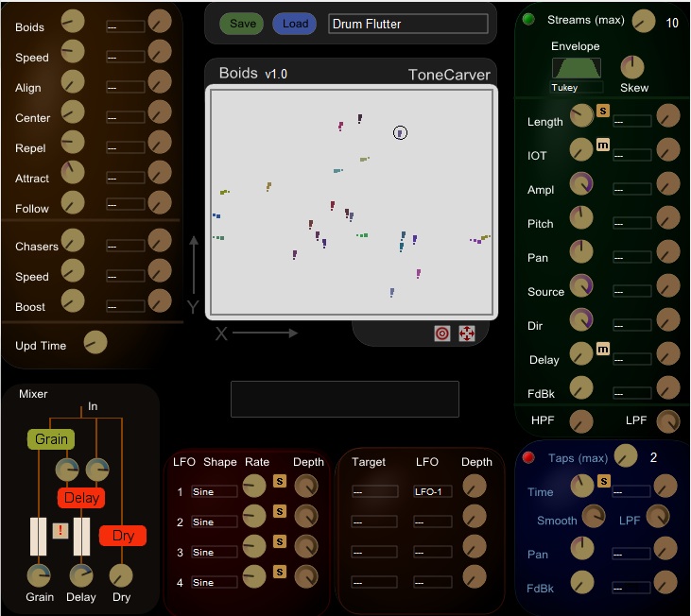691x616 pixels.
Task: Click the Streams (max) knob
Action: click(644, 21)
